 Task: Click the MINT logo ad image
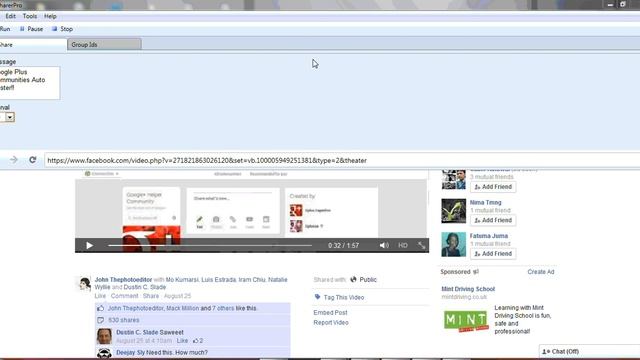[x=466, y=320]
